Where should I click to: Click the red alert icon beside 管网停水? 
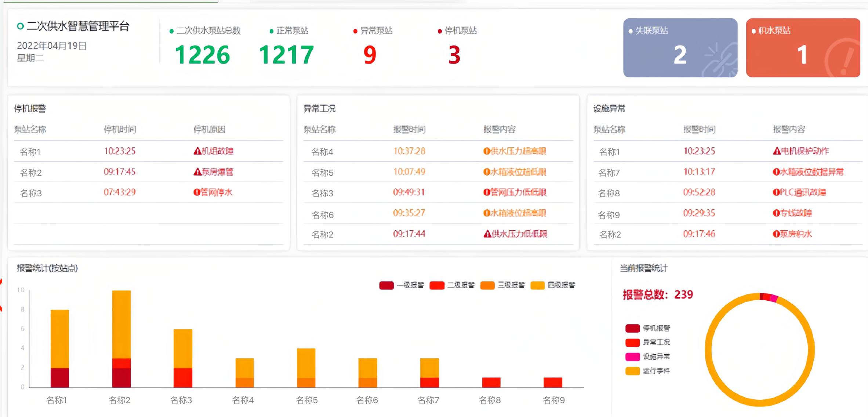[197, 193]
